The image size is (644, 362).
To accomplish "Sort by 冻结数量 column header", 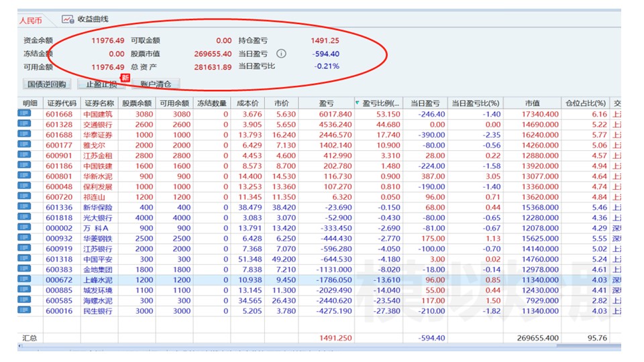I will click(212, 103).
